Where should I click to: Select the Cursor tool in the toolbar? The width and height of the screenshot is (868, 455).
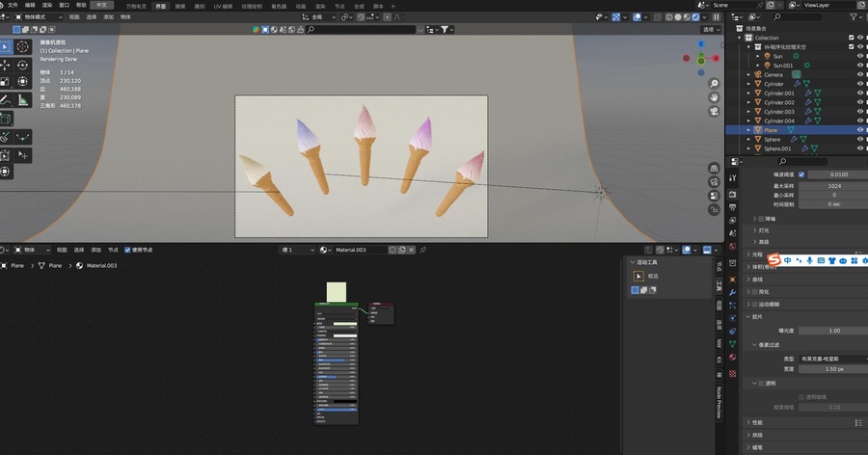pos(23,47)
